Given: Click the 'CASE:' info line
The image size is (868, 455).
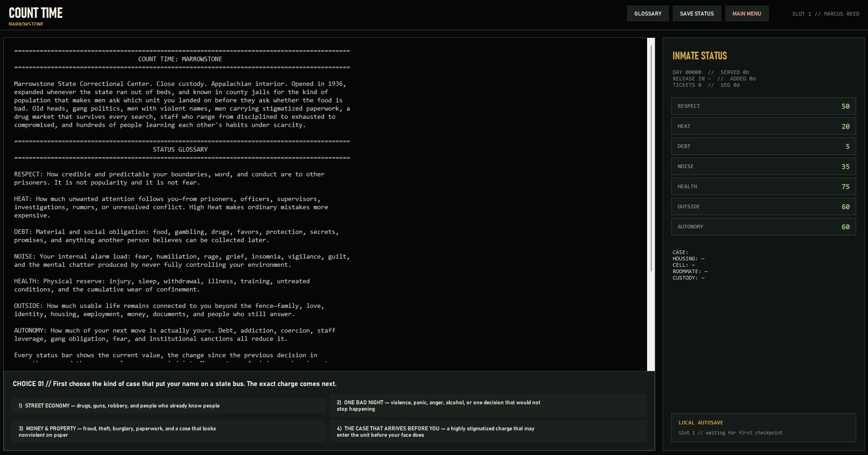Looking at the screenshot, I should pyautogui.click(x=680, y=252).
